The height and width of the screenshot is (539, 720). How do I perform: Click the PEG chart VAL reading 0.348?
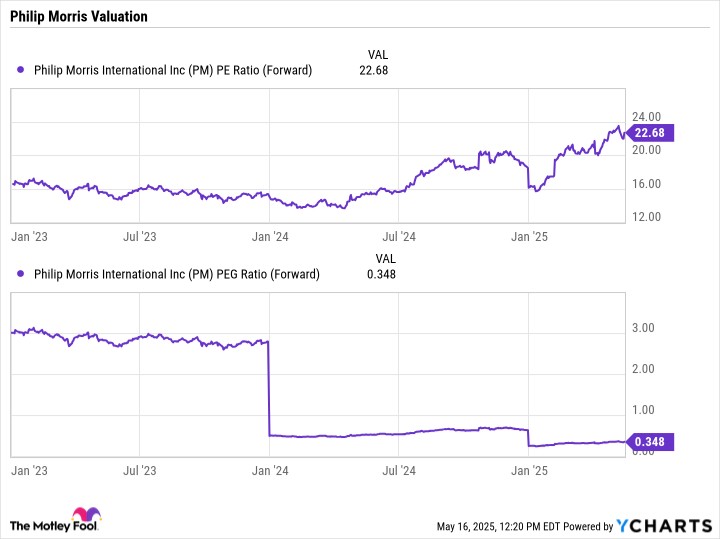click(381, 274)
